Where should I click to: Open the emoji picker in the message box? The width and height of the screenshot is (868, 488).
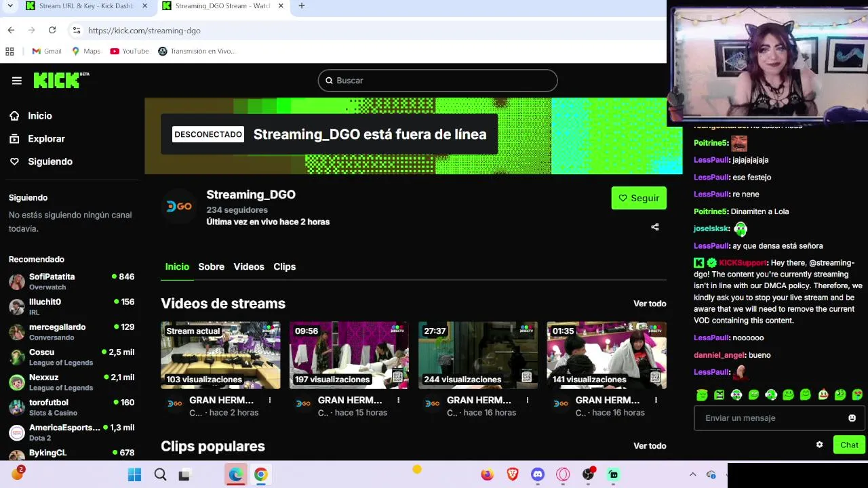[x=852, y=418]
